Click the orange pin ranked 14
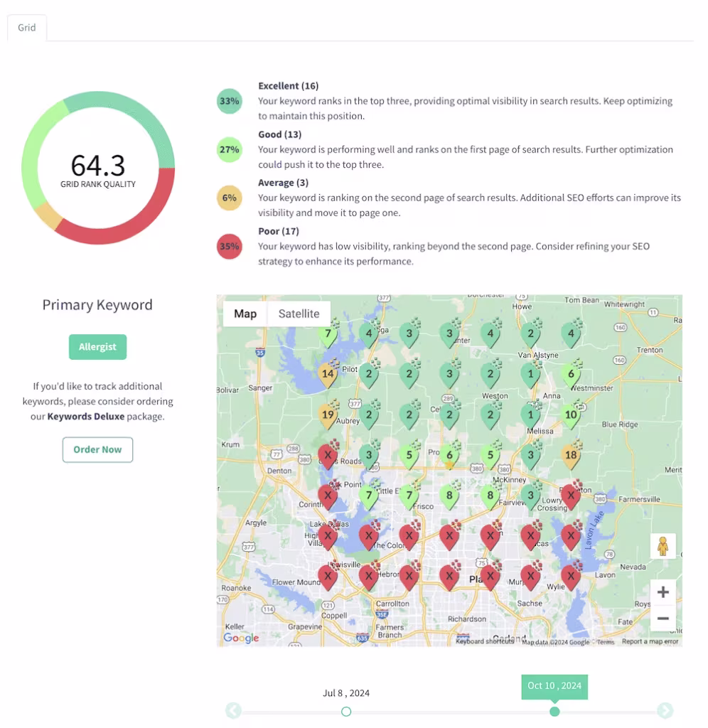The image size is (708, 728). 328,374
